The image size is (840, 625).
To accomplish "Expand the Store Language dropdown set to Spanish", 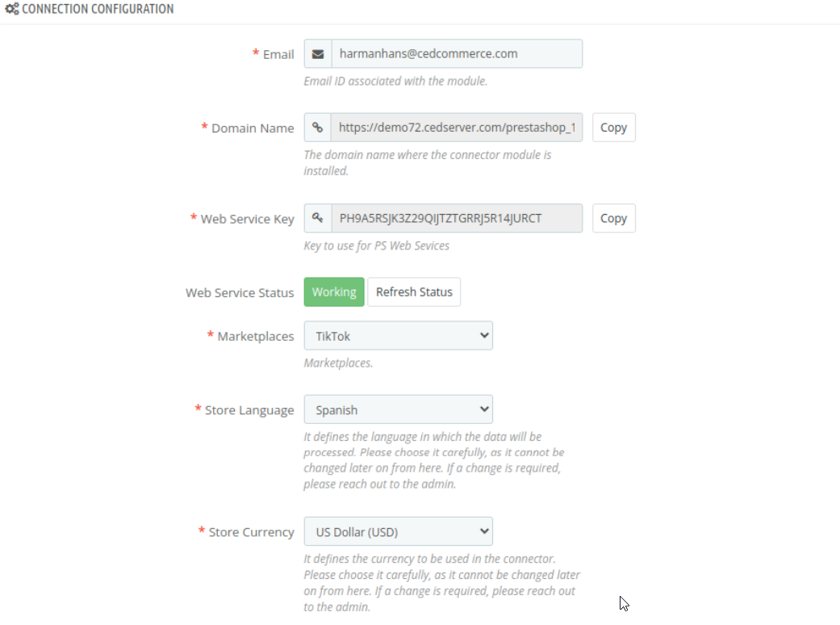I will 398,409.
